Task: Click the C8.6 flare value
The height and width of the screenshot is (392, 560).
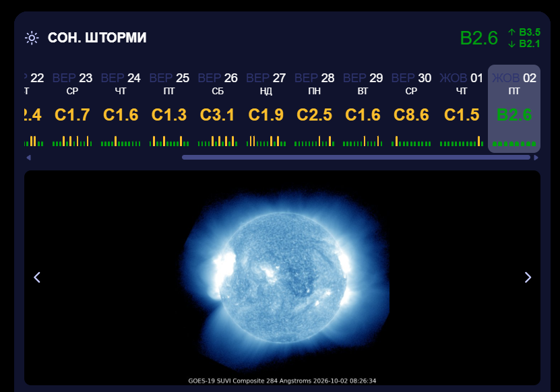Action: tap(411, 115)
